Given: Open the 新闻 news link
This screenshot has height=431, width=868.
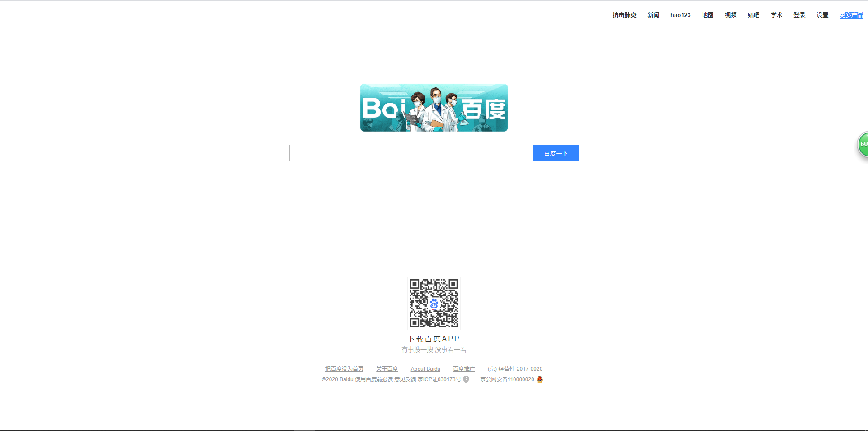Looking at the screenshot, I should coord(653,15).
